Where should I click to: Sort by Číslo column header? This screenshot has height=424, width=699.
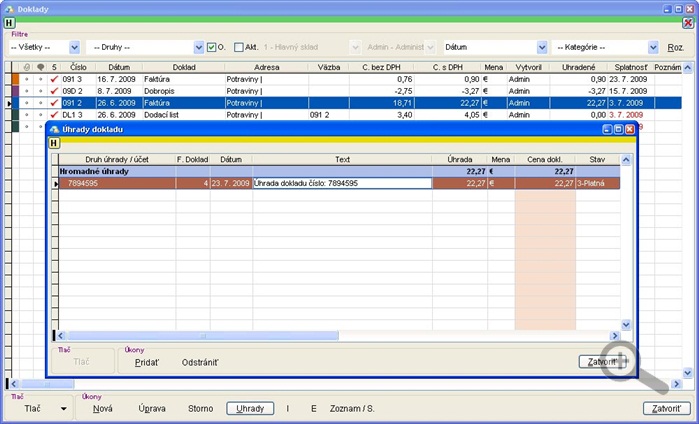pos(78,67)
